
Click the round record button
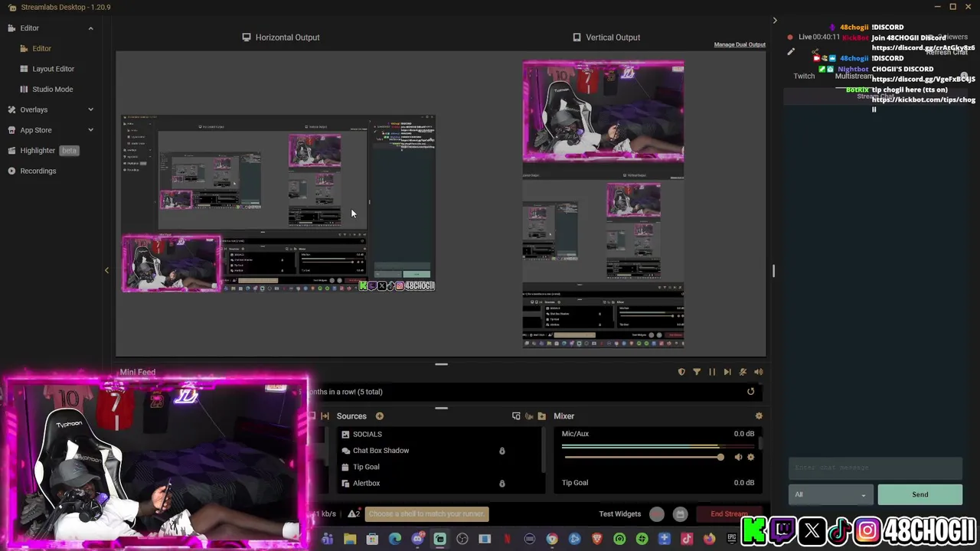657,514
